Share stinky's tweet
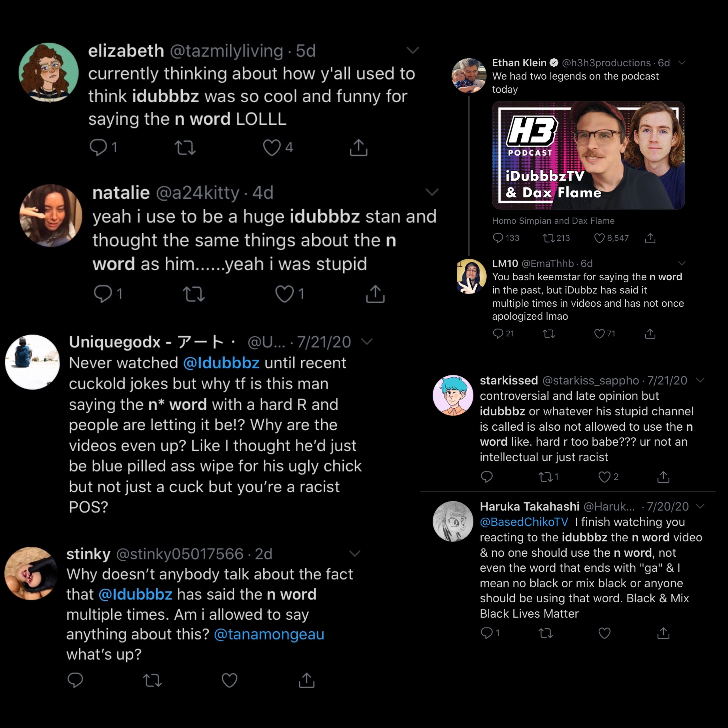Viewport: 728px width, 728px height. click(x=306, y=680)
